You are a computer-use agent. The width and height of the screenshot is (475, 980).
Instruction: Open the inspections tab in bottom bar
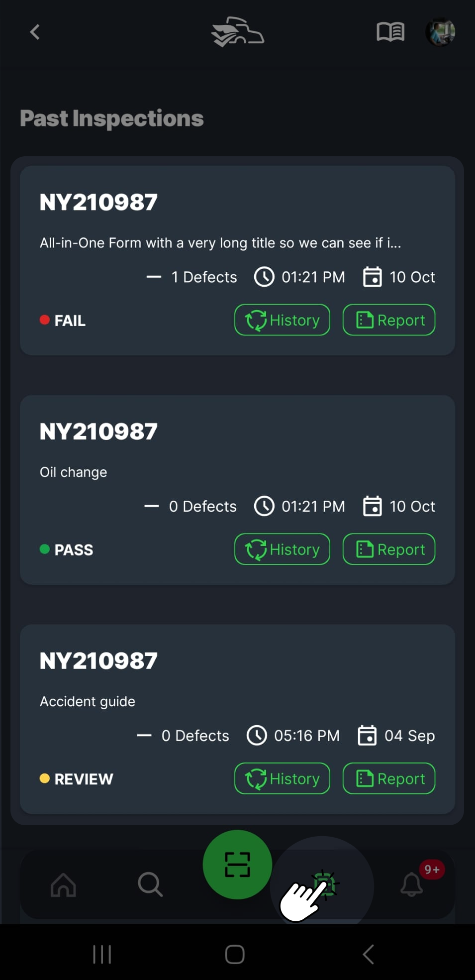(x=324, y=884)
